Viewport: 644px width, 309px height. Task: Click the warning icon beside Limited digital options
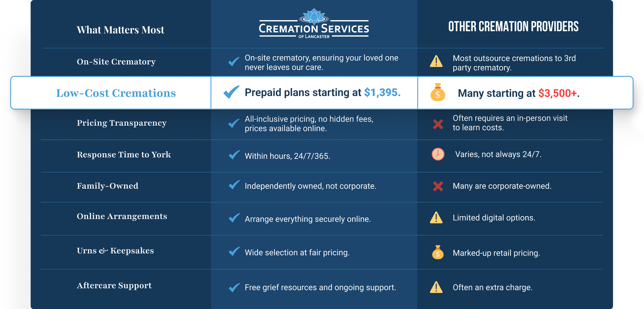click(x=436, y=218)
